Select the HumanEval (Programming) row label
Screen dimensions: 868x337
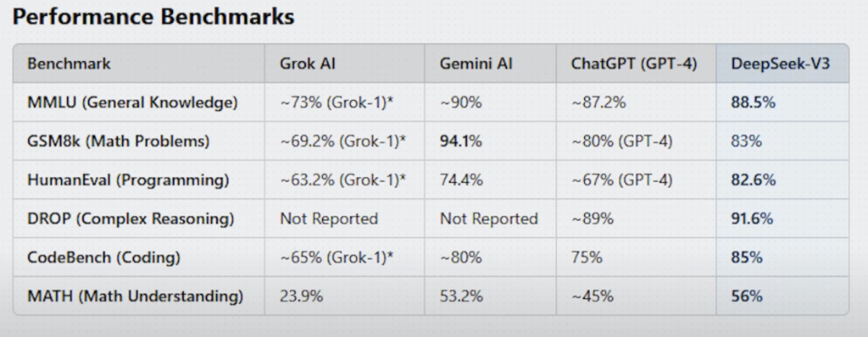pyautogui.click(x=128, y=180)
